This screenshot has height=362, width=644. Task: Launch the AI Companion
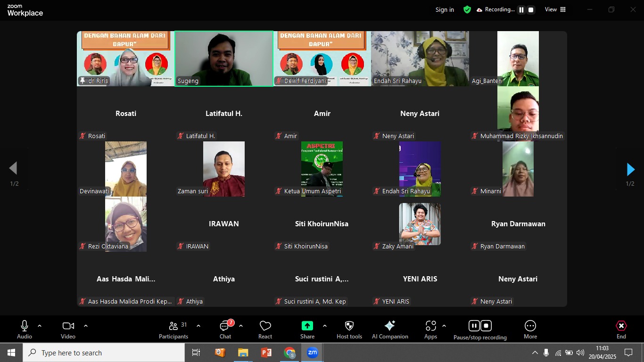390,329
